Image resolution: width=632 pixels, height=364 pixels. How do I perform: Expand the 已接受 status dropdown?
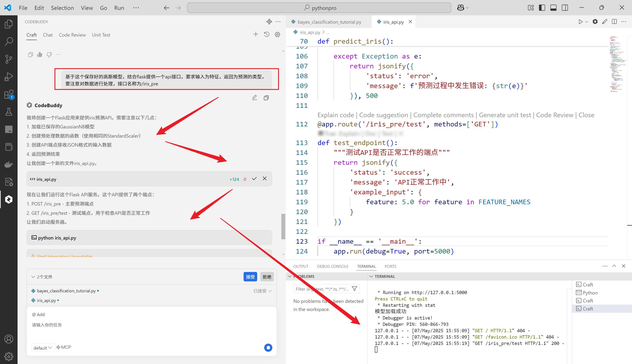point(262,291)
